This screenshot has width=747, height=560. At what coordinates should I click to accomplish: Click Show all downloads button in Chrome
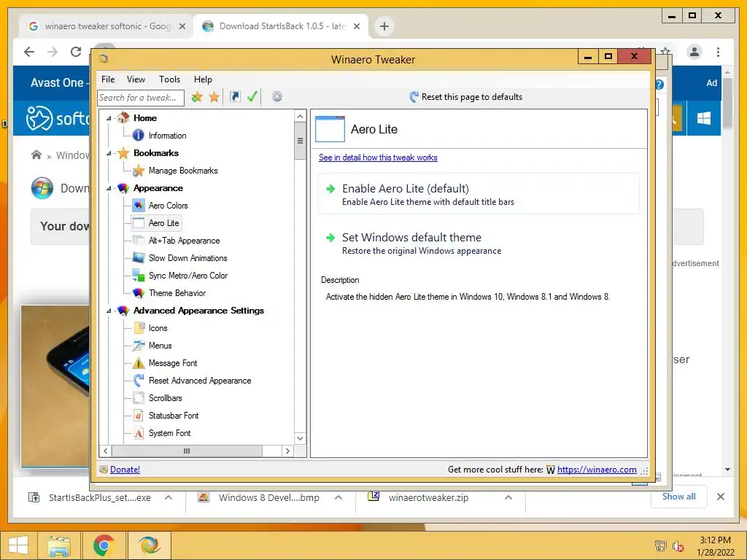679,496
